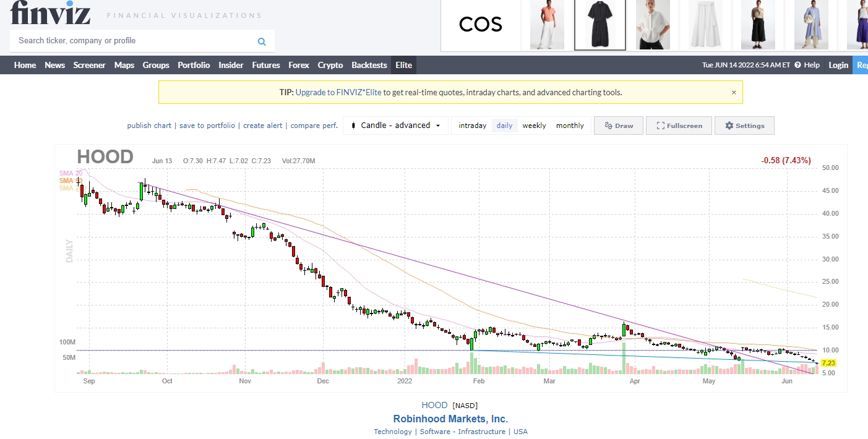The image size is (868, 439).
Task: Click the white shirt ad thumbnail
Action: (x=653, y=25)
